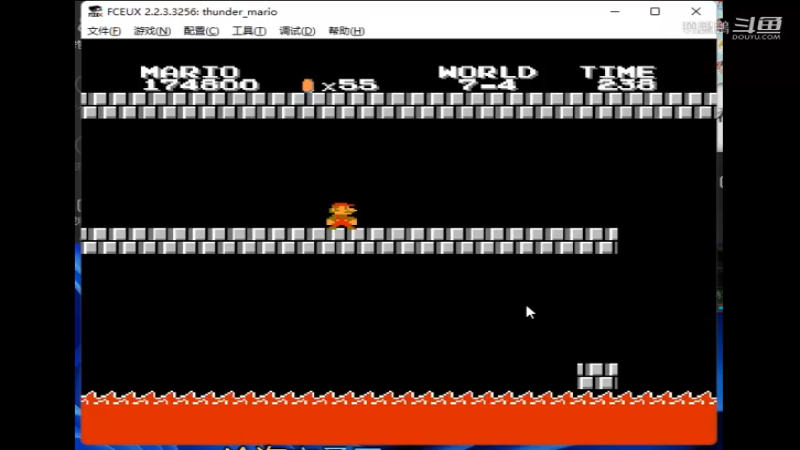Click the score text 174600

point(201,85)
